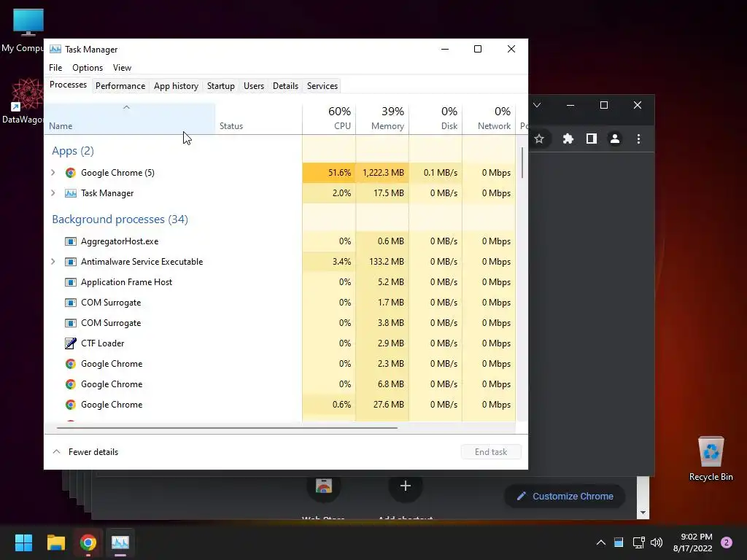Open Chrome three-dot menu
Viewport: 747px width, 560px height.
tap(638, 139)
